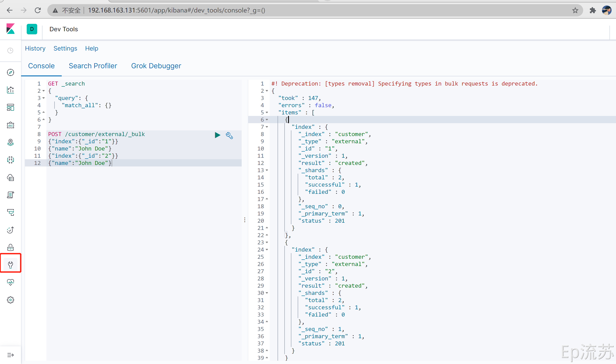Screen dimensions: 616x364
Task: Click "took" : 147 in response
Action: coord(299,98)
